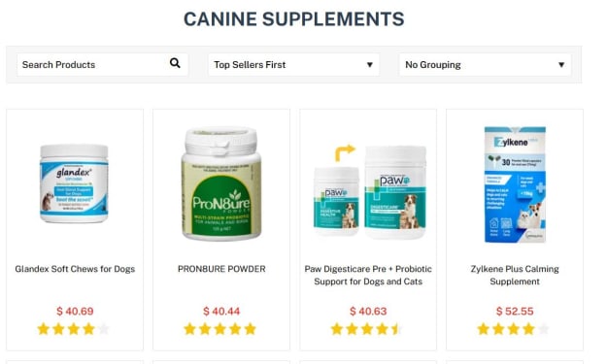Click the Glandex star rating
This screenshot has height=364, width=607.
(73, 329)
